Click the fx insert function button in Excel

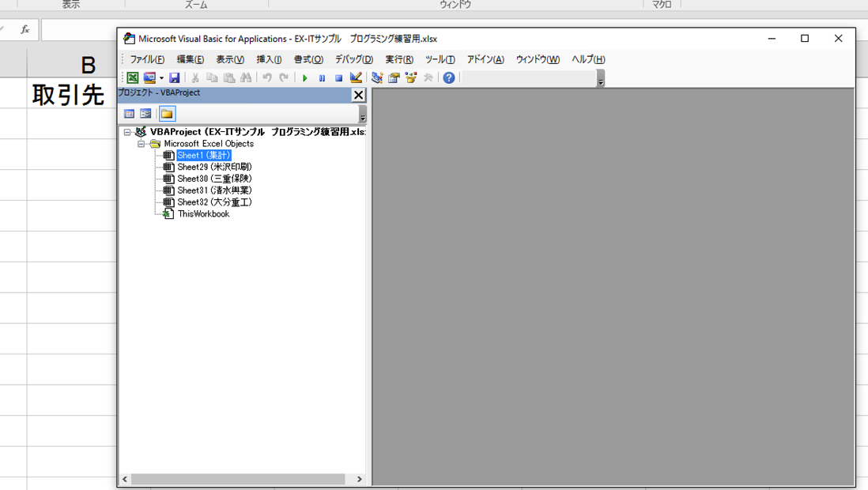[25, 30]
